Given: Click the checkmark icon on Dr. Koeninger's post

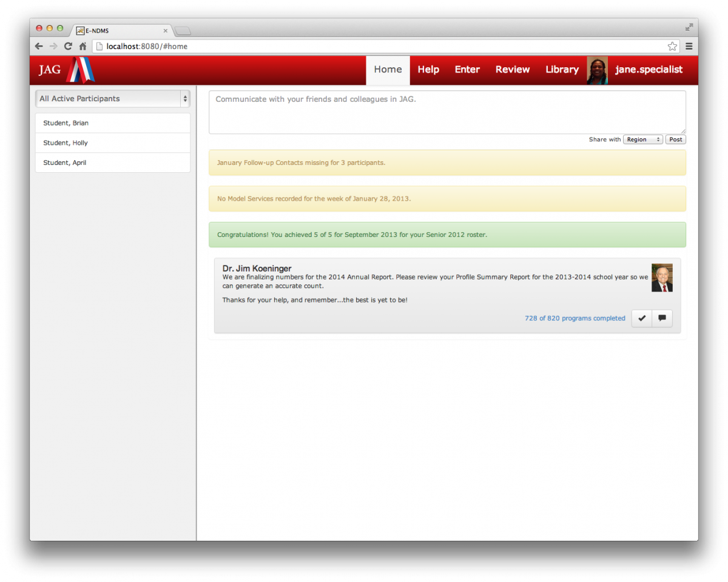Looking at the screenshot, I should click(642, 318).
